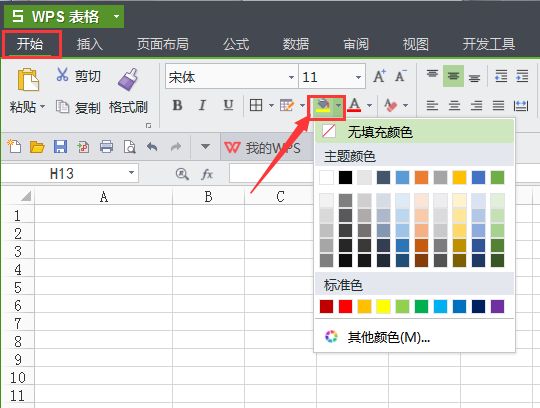Click the merge and center cells icon
This screenshot has height=408, width=540.
(x=521, y=105)
